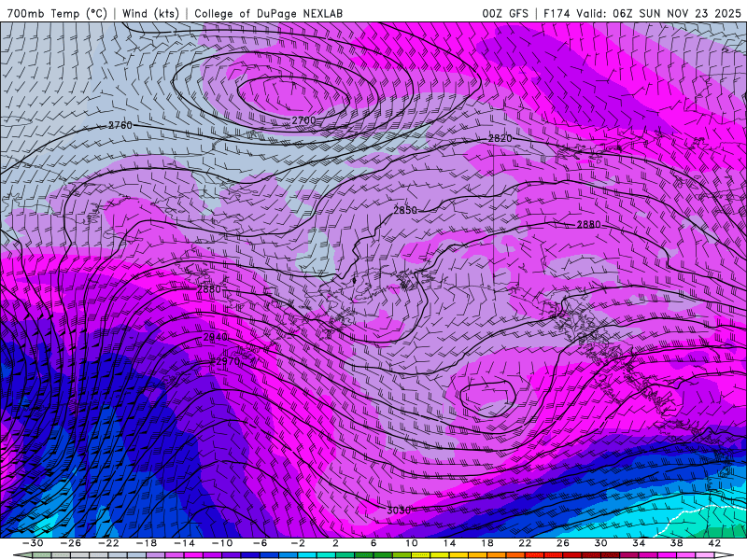The height and width of the screenshot is (560, 747).
Task: Click the dotted yellow swatch right of 10
Action: click(x=421, y=555)
